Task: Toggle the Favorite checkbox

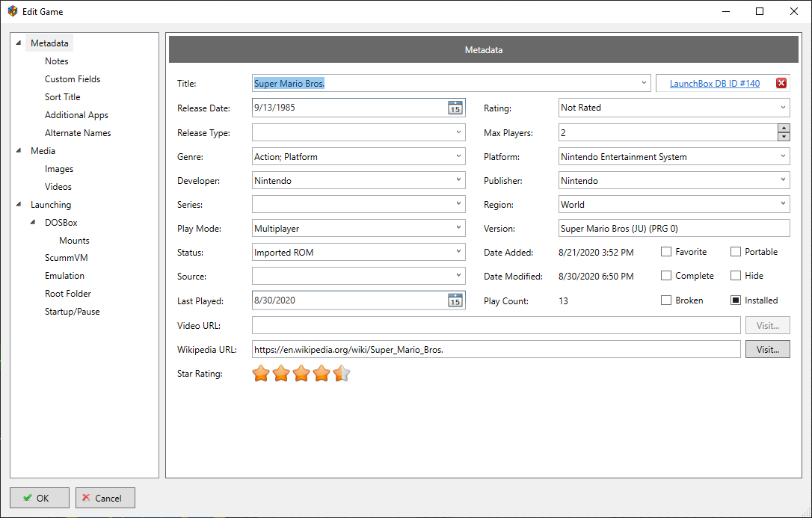Action: pyautogui.click(x=666, y=251)
